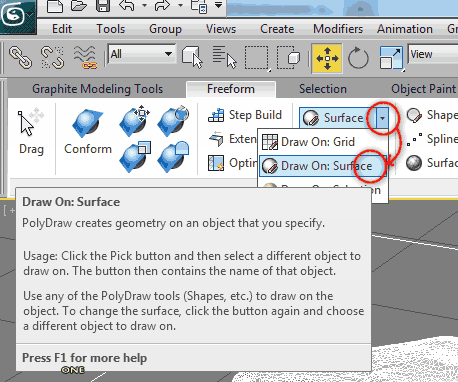Switch to the Object Paint ribbon tab
Image resolution: width=458 pixels, height=382 pixels.
click(423, 89)
